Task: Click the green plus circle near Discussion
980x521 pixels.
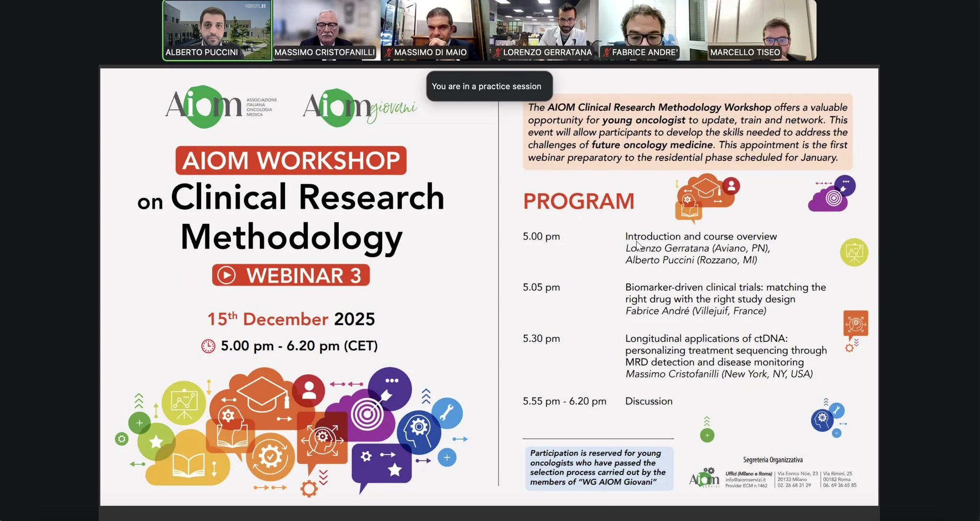Action: coord(707,435)
